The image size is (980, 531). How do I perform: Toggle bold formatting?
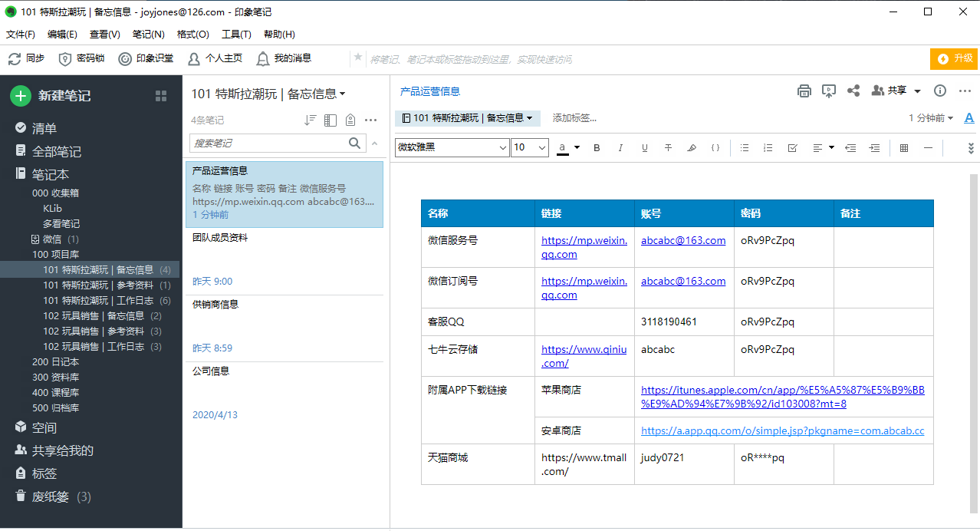point(597,147)
